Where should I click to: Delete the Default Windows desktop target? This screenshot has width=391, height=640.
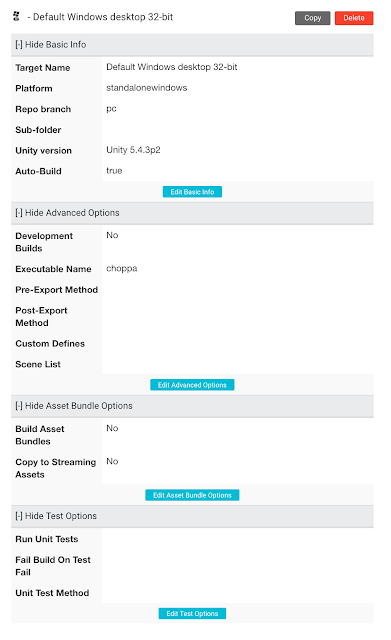354,18
